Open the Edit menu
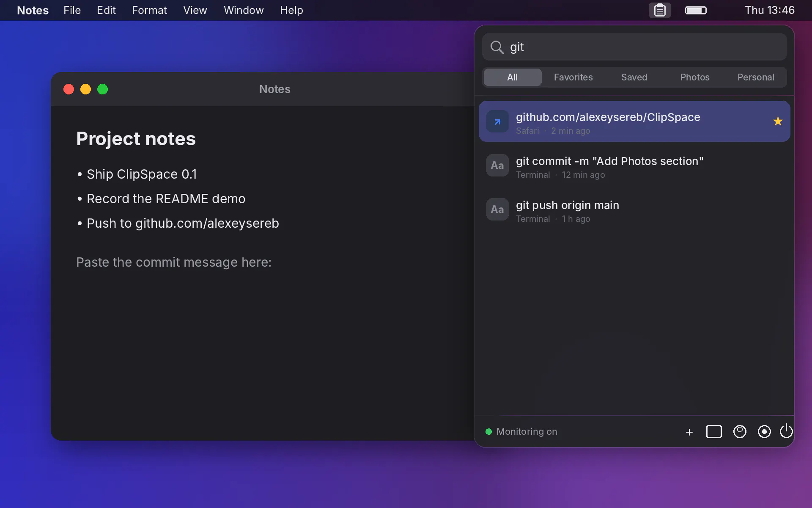The height and width of the screenshot is (508, 812). [x=106, y=10]
